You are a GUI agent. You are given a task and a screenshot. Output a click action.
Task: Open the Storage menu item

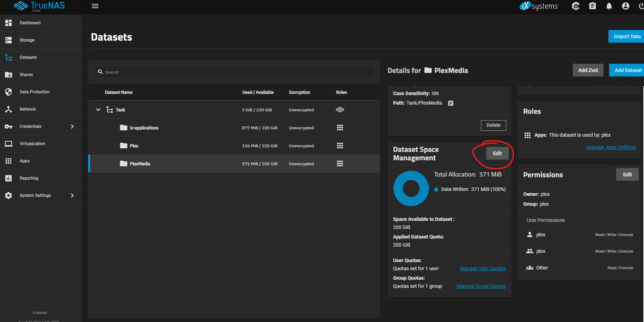coord(41,40)
